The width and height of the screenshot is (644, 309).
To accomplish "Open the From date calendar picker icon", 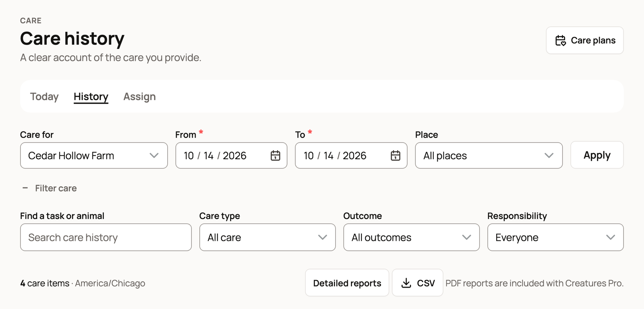I will pos(275,156).
